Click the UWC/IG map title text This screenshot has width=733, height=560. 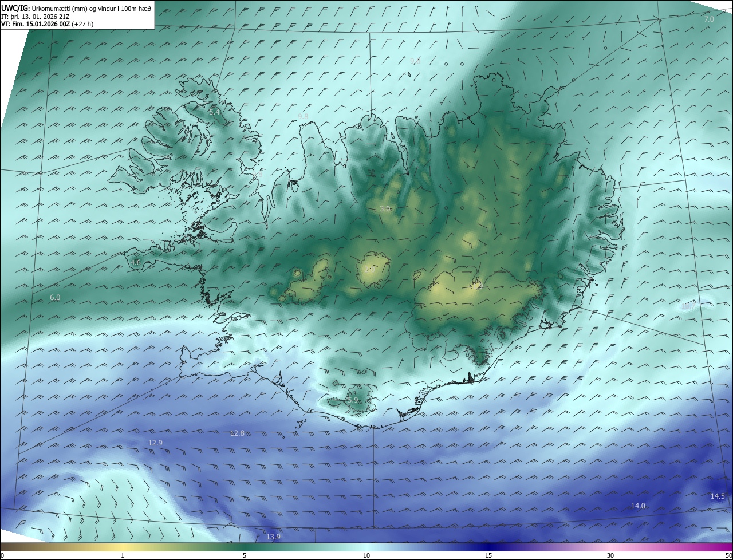point(76,8)
